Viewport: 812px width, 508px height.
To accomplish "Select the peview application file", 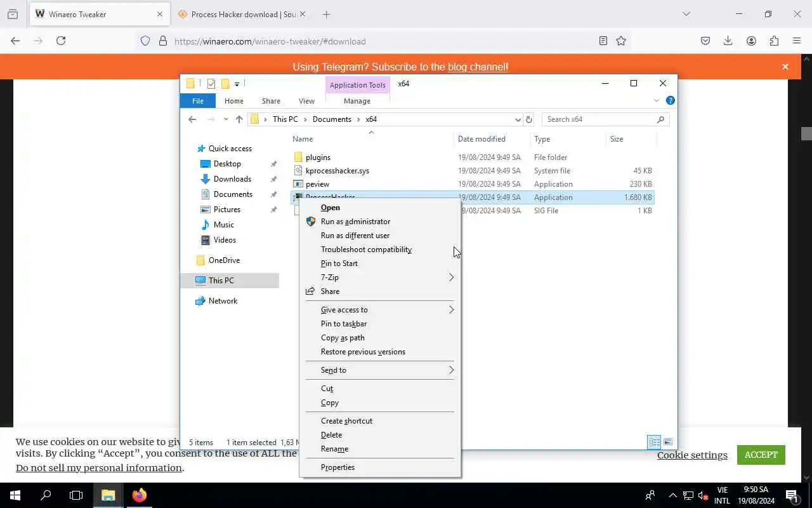I will [x=317, y=184].
